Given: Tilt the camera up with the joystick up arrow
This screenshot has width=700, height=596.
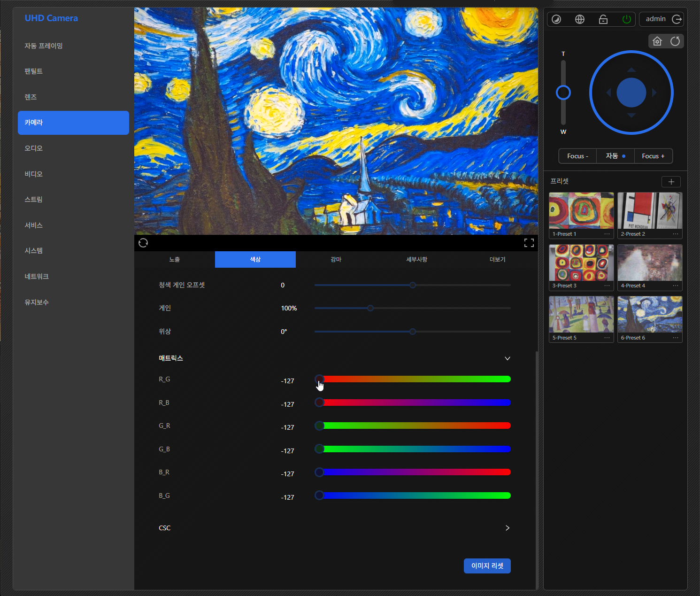Looking at the screenshot, I should click(631, 70).
